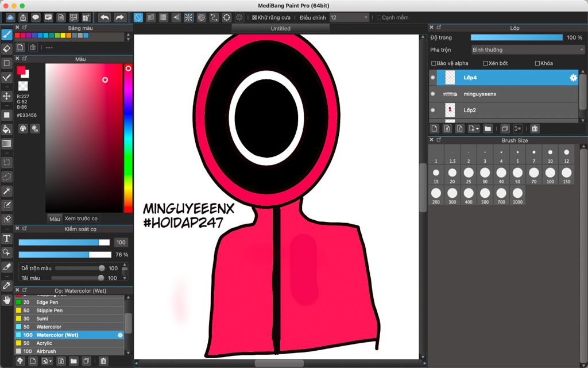Open Watercolor (Wet) brush settings gear
This screenshot has width=588, height=368.
[x=120, y=335]
